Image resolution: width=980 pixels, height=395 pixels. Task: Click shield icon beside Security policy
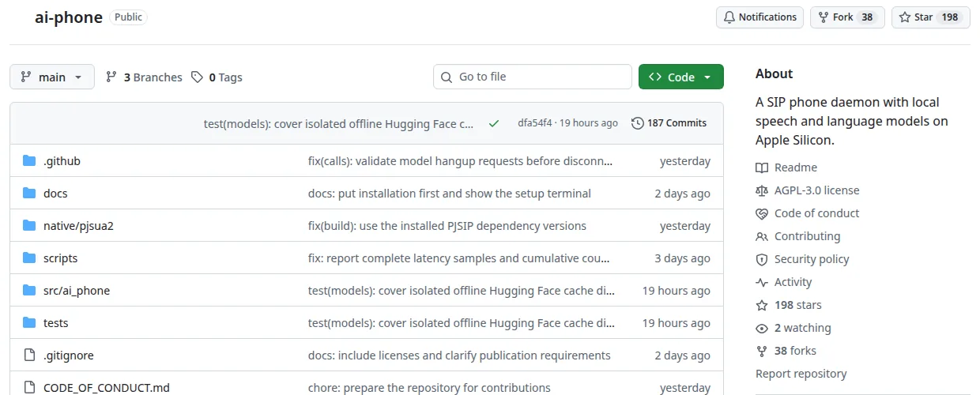coord(762,259)
